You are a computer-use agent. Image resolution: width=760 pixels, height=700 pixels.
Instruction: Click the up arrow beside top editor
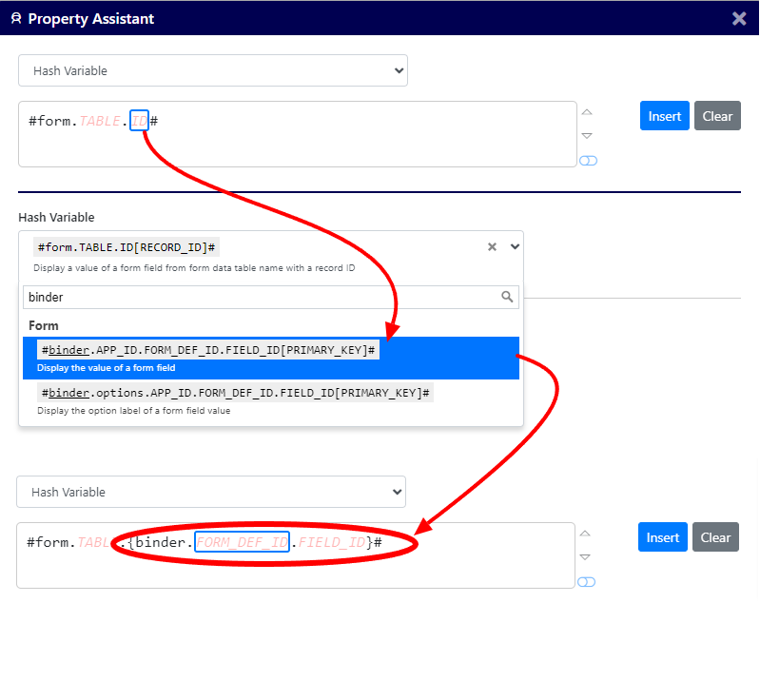(588, 112)
